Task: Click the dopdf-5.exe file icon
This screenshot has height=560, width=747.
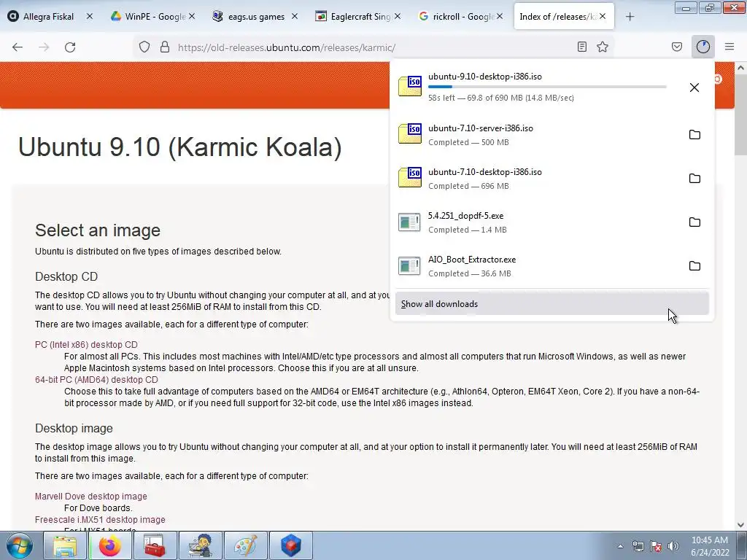Action: (x=410, y=222)
